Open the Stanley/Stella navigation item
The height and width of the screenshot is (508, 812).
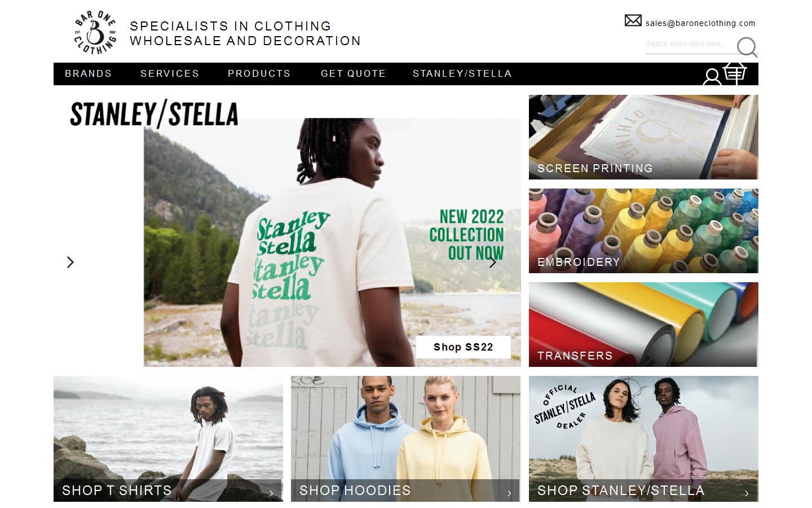click(462, 73)
